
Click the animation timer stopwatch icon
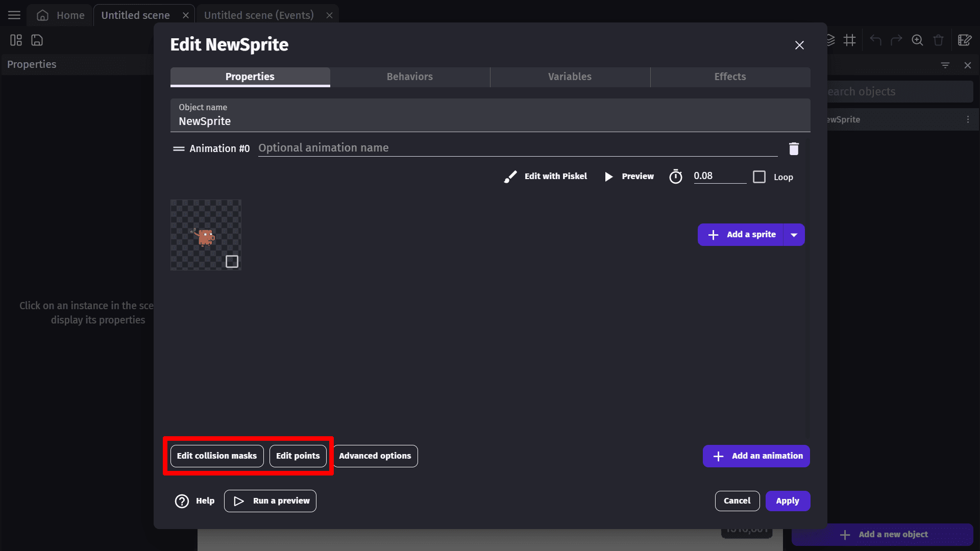[x=675, y=177]
